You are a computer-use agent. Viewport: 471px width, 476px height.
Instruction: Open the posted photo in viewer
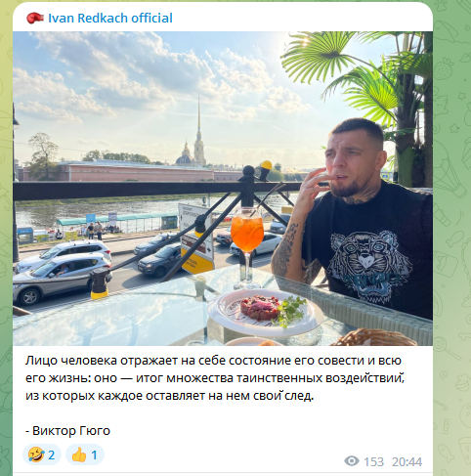tap(223, 189)
